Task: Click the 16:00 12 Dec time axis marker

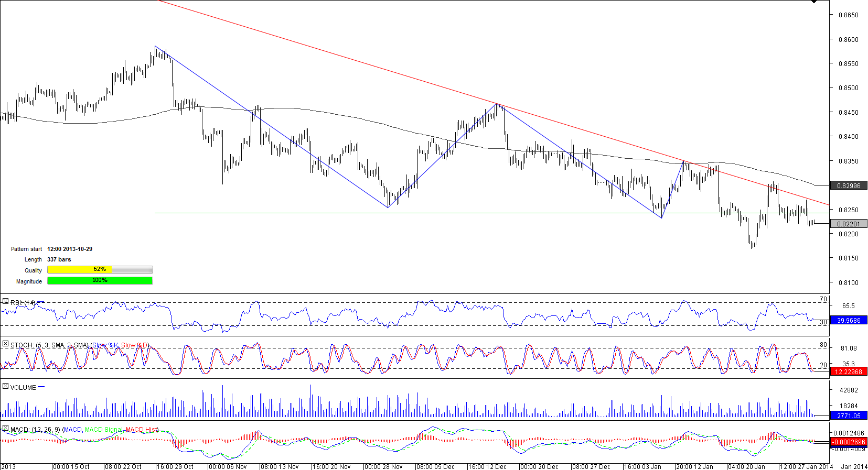Action: point(487,466)
